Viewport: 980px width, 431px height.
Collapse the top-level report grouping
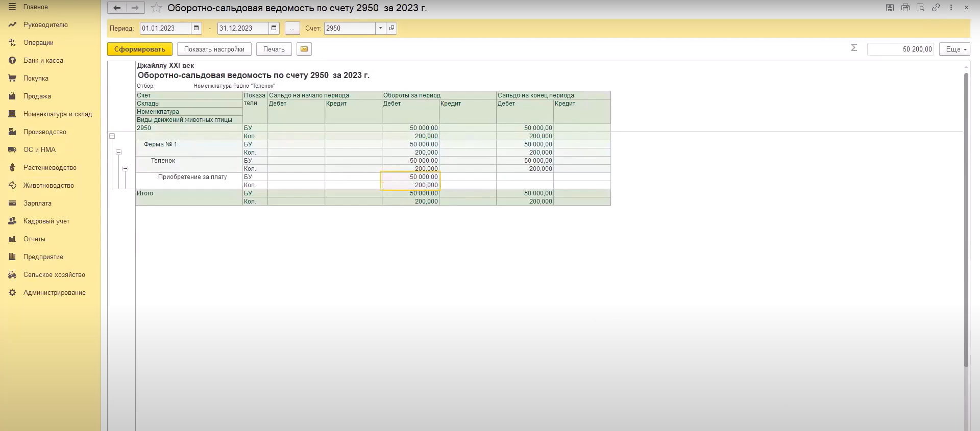pyautogui.click(x=112, y=136)
